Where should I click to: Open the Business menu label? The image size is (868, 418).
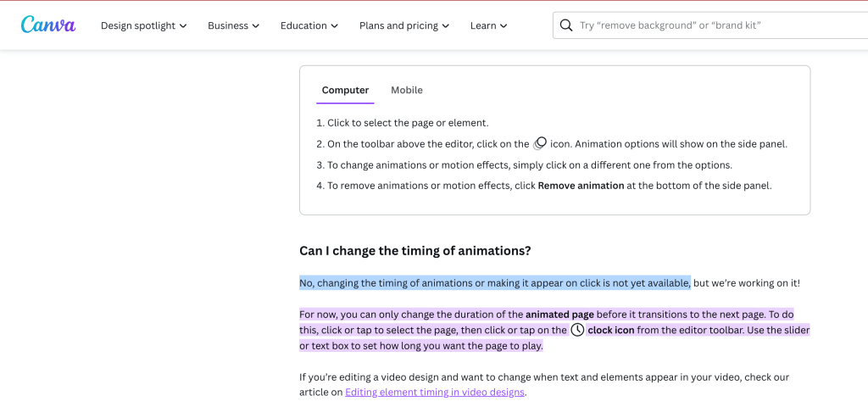(228, 25)
